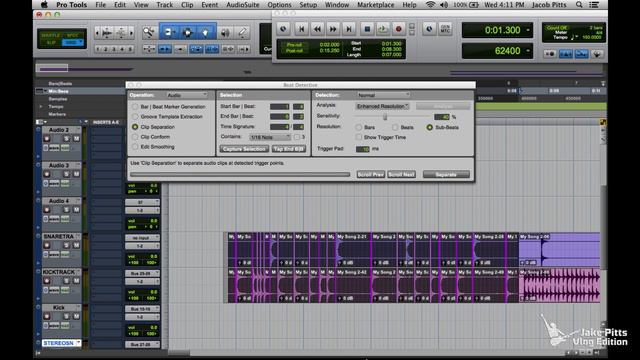Image resolution: width=640 pixels, height=360 pixels.
Task: Click the Go to End transport button
Action: click(349, 29)
